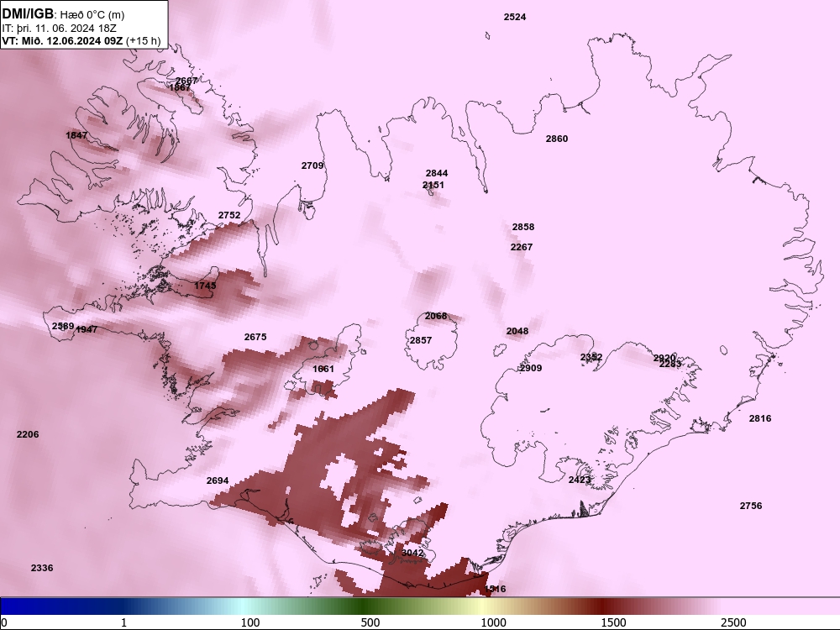Click the 2858 height label
The image size is (840, 630).
(x=522, y=227)
